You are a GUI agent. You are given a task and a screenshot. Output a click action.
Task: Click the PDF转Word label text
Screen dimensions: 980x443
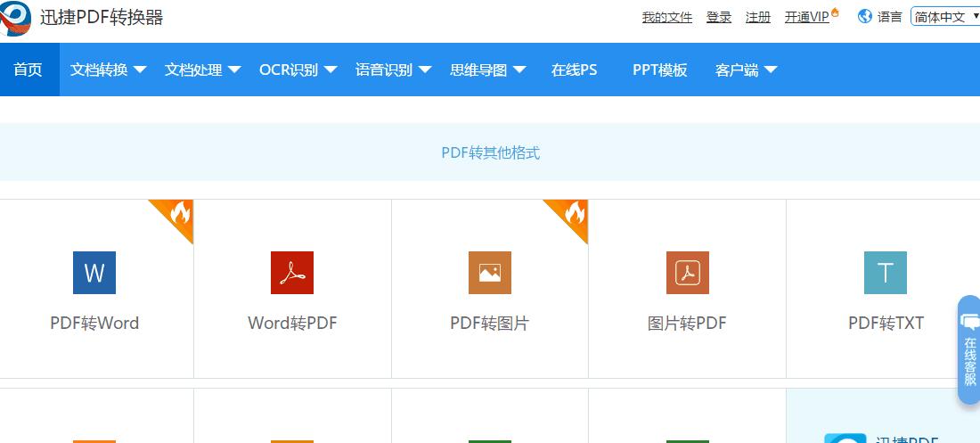click(94, 323)
